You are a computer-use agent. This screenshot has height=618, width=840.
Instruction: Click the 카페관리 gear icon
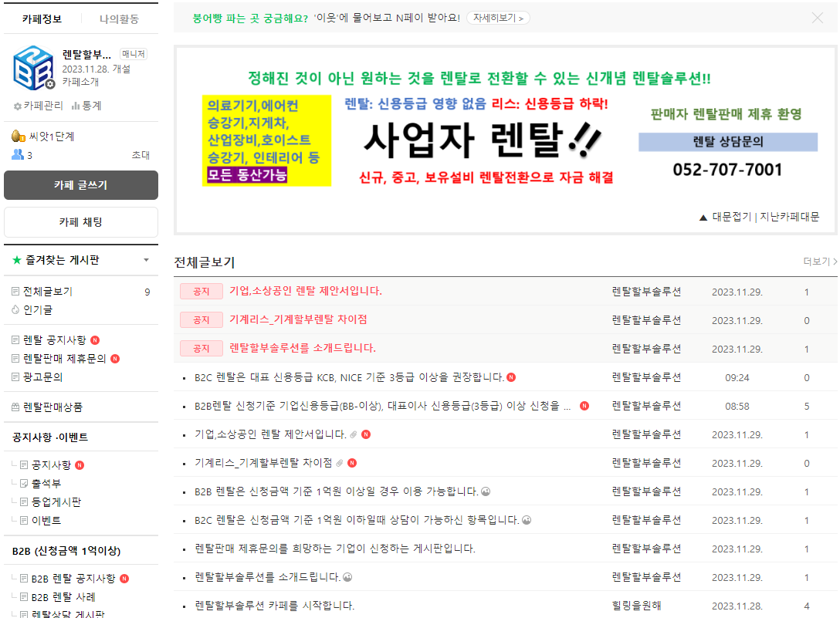[x=17, y=106]
